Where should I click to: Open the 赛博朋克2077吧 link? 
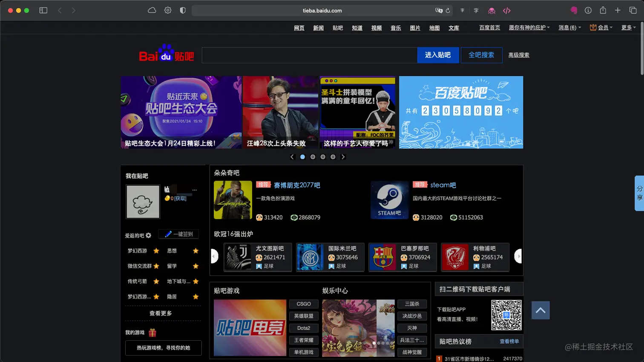click(x=297, y=185)
